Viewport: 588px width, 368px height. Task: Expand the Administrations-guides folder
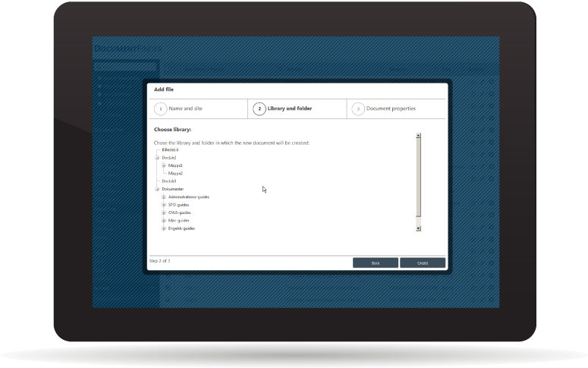163,197
